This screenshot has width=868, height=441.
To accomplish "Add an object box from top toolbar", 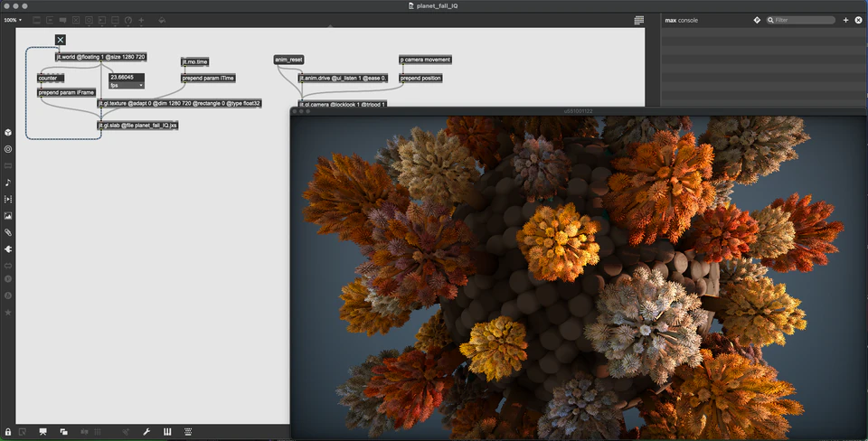I will click(36, 20).
